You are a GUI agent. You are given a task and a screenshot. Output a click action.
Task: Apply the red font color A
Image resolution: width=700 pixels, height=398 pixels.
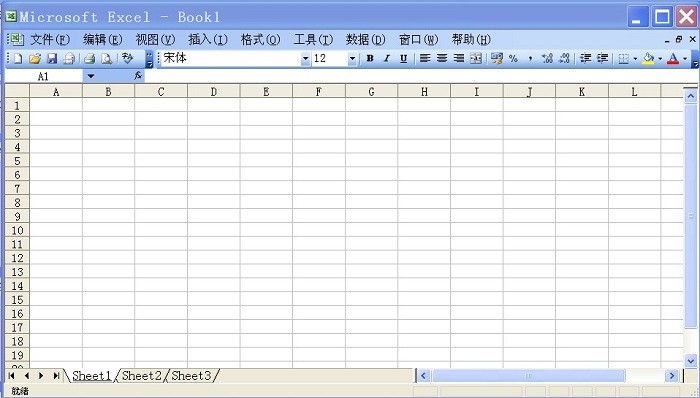(673, 58)
